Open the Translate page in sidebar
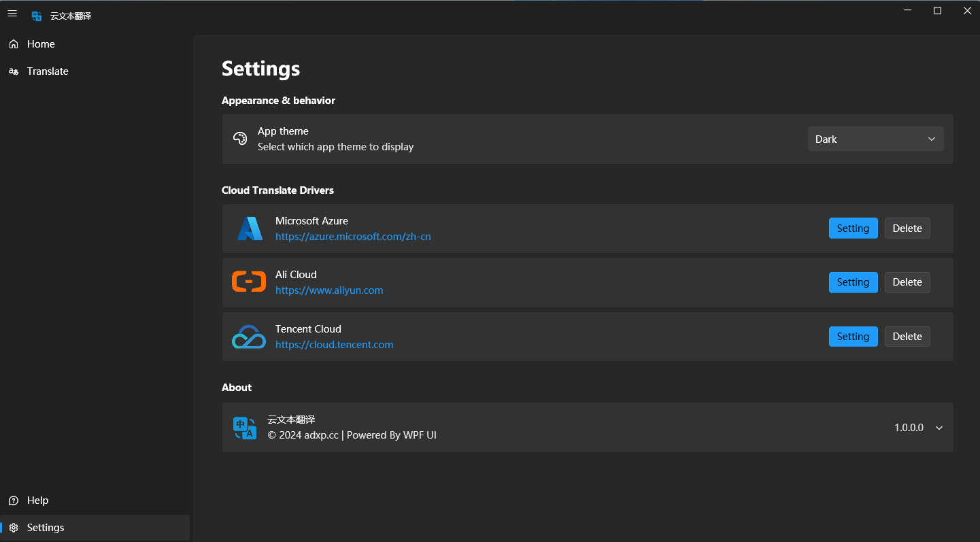This screenshot has height=542, width=980. (x=48, y=71)
